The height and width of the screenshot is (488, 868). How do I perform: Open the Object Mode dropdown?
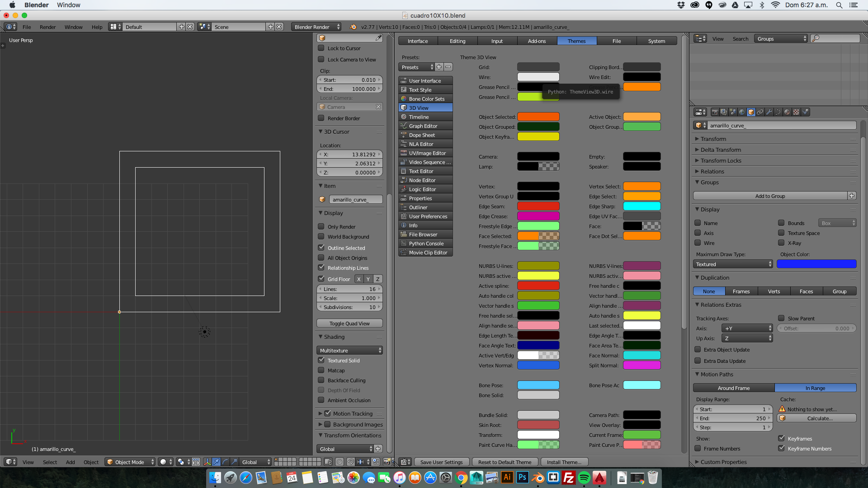[x=130, y=462]
